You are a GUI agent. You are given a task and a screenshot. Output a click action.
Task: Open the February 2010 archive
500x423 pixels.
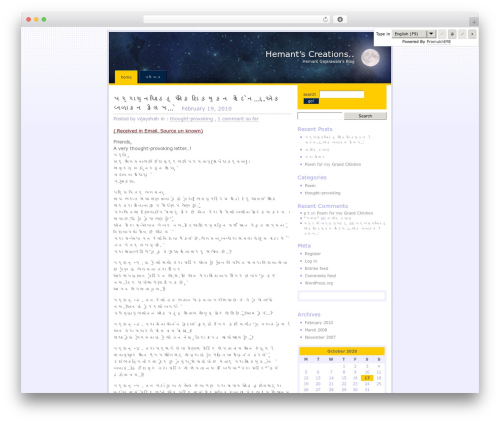coord(319,323)
